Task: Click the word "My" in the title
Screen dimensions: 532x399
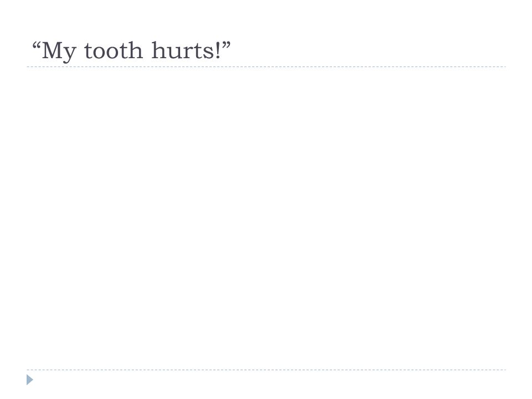Action: click(x=59, y=51)
